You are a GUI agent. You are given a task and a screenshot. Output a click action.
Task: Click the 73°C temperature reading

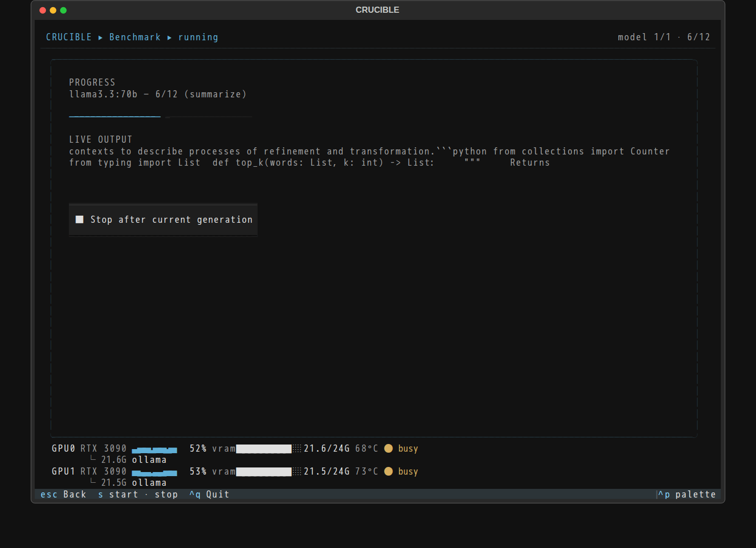(367, 472)
